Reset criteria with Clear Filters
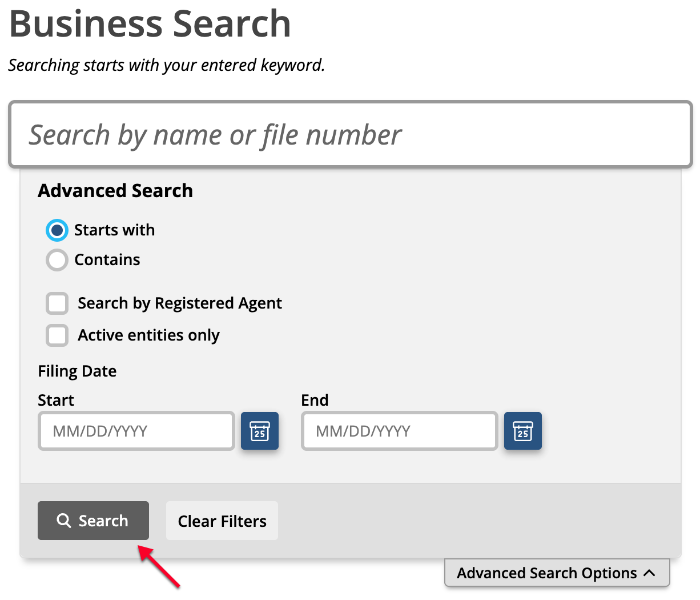 click(x=222, y=521)
